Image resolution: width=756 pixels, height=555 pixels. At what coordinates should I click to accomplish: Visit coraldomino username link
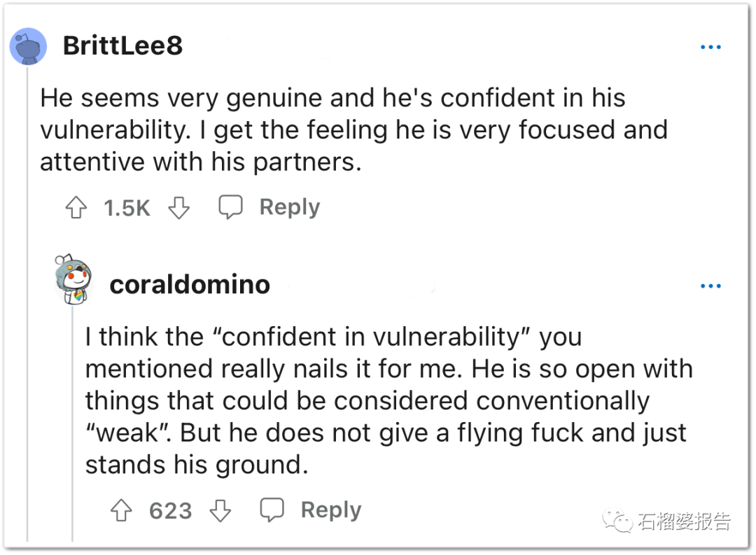(190, 284)
